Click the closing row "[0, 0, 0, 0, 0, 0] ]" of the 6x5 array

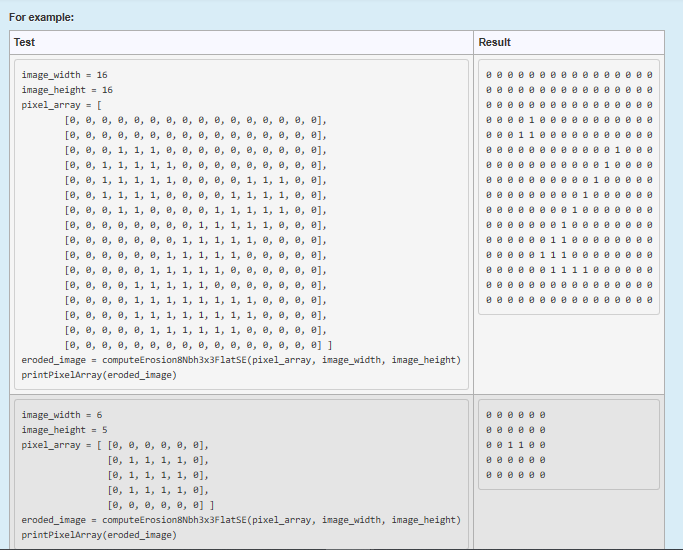[x=161, y=505]
